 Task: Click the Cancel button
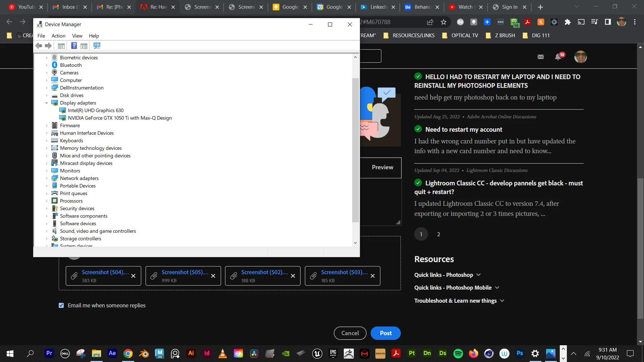tap(350, 333)
